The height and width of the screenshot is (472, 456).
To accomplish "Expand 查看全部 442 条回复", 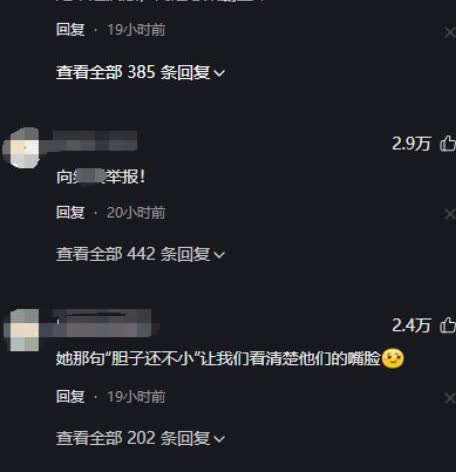I will [x=140, y=254].
